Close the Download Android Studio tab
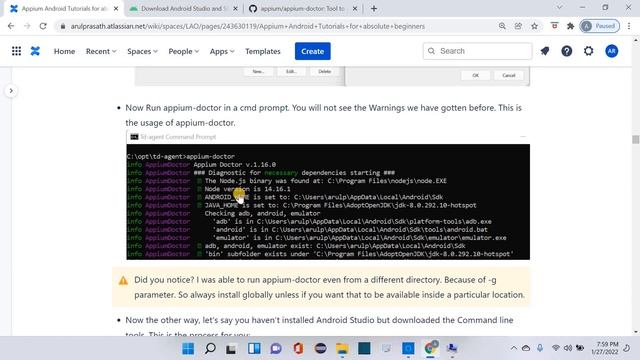The image size is (640, 360). point(236,9)
